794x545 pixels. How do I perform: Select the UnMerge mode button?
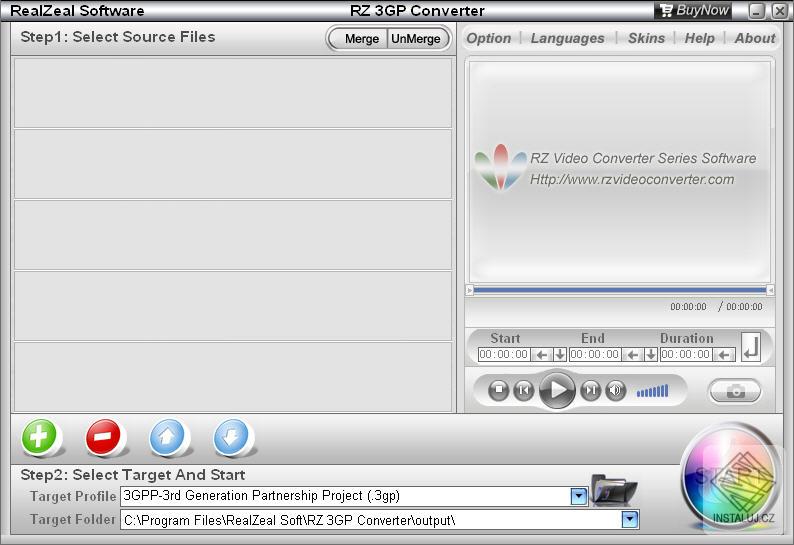pos(416,39)
